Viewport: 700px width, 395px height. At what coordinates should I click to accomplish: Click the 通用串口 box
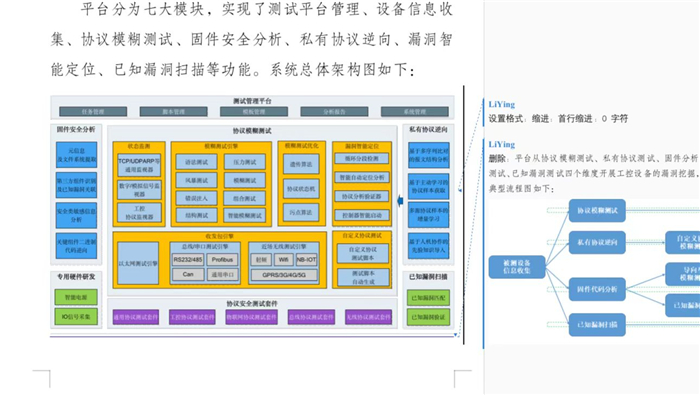coord(222,274)
